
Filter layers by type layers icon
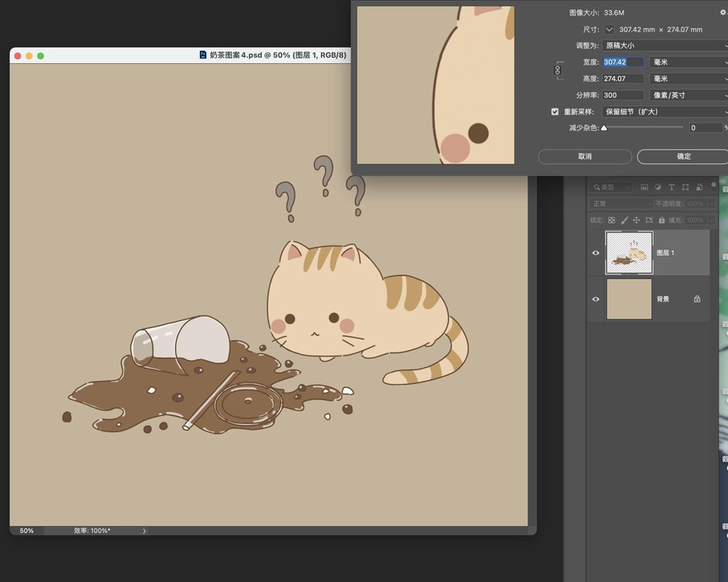671,187
